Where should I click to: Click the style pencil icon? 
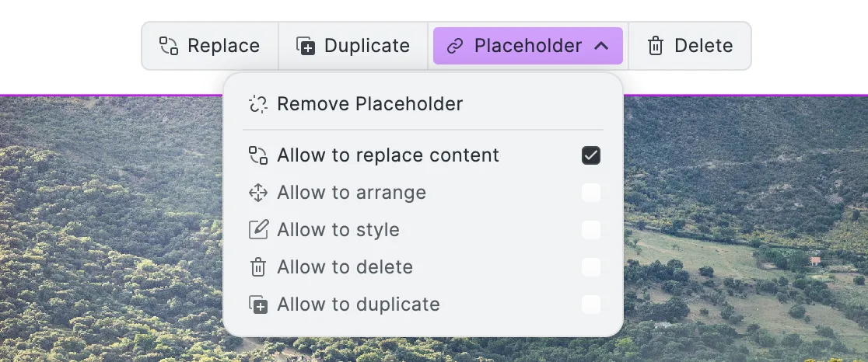click(x=258, y=230)
